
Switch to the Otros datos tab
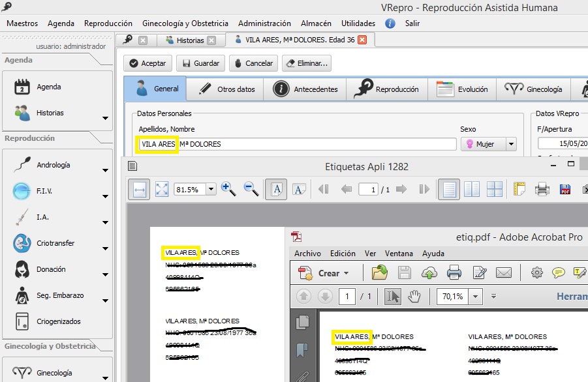[225, 89]
